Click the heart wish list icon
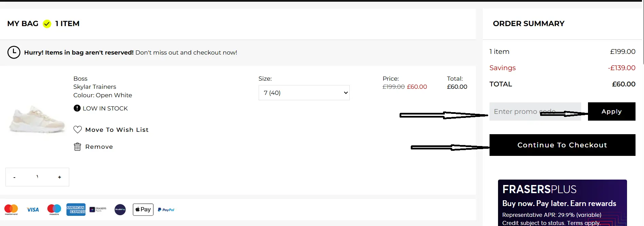Viewport: 644px width, 226px height. pos(77,129)
